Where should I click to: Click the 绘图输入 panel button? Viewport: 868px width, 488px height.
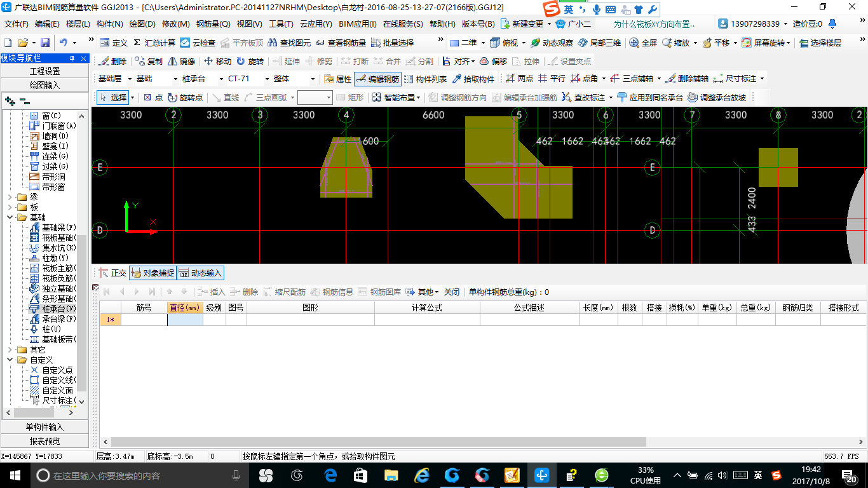(45, 85)
